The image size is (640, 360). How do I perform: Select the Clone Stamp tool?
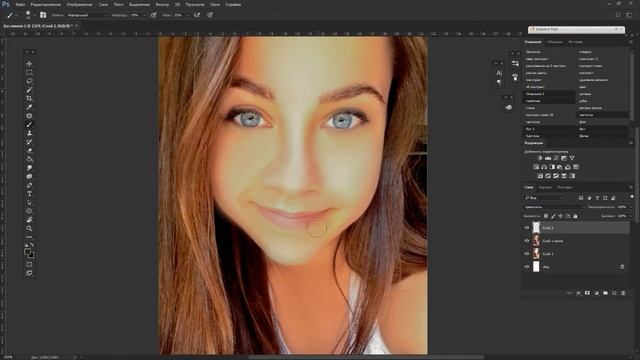29,133
